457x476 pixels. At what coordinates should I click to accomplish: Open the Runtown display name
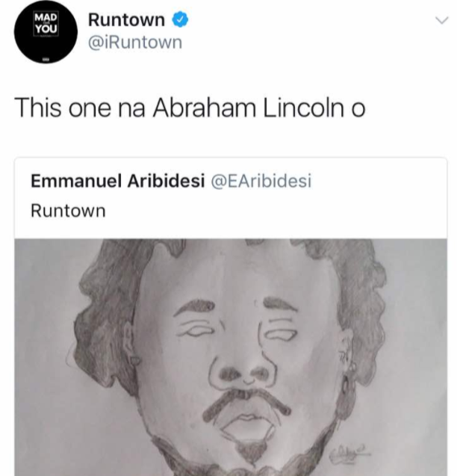tap(126, 20)
